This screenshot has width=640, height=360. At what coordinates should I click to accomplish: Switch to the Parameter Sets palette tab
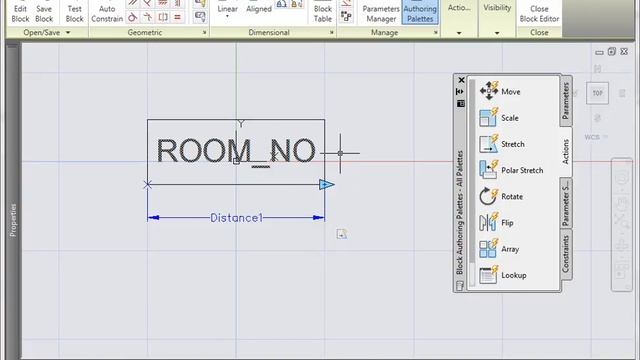(x=566, y=203)
